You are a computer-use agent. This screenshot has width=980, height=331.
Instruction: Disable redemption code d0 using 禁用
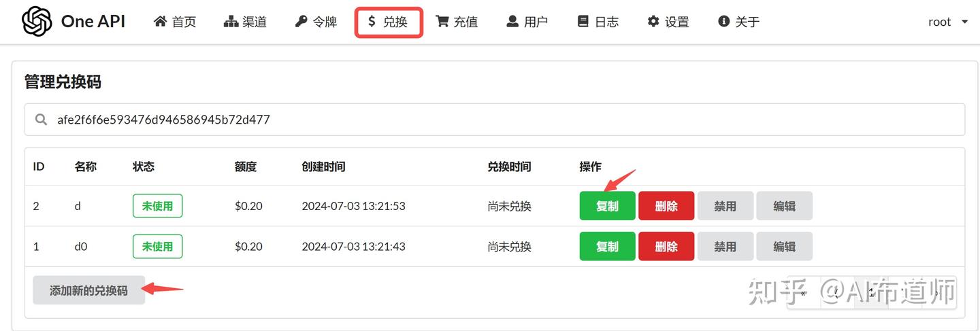point(725,247)
